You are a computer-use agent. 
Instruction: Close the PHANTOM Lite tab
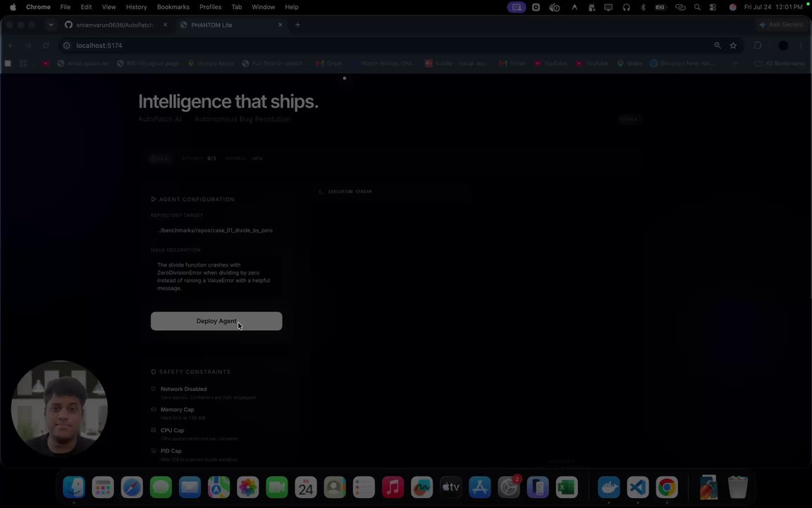(280, 25)
